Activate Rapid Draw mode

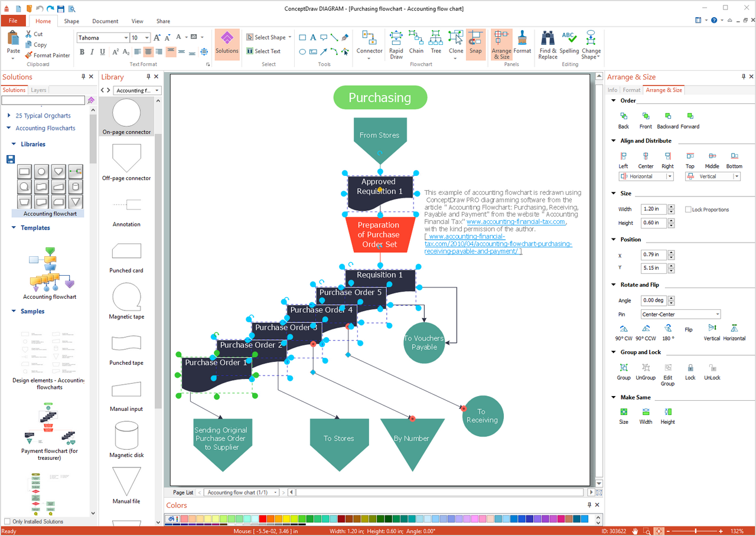click(396, 44)
